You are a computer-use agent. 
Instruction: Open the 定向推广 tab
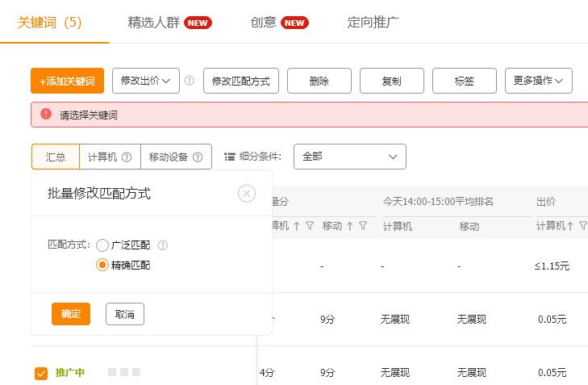[x=373, y=23]
